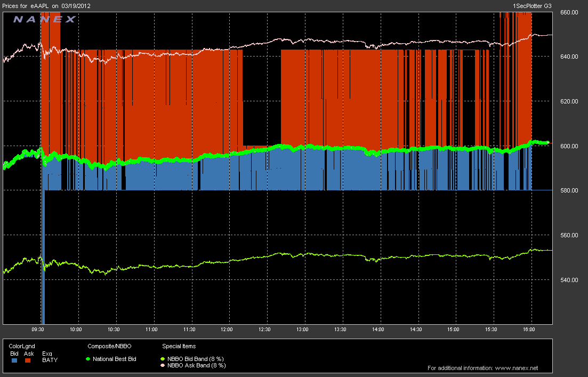This screenshot has height=377, width=588.
Task: Click the 640.00 price axis label
Action: 569,57
